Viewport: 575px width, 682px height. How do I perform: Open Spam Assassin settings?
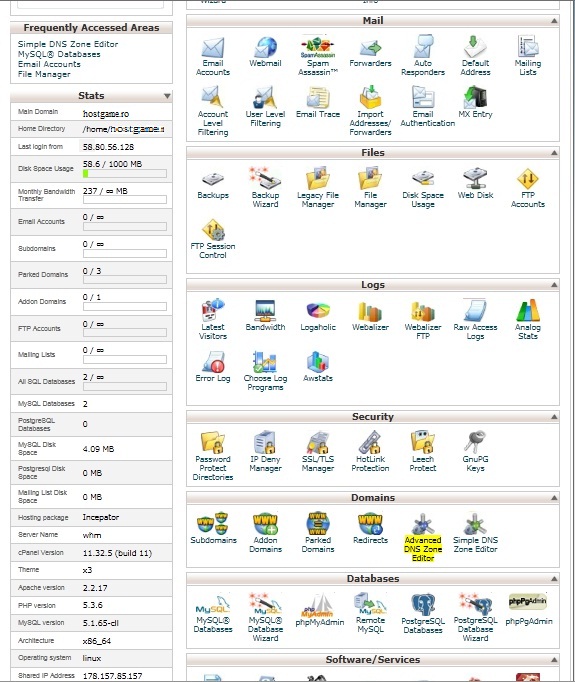click(x=318, y=57)
